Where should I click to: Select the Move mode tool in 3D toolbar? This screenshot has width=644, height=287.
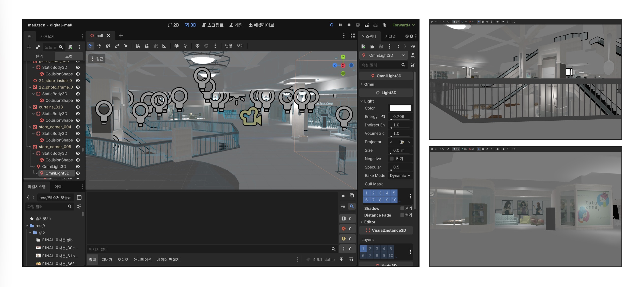point(99,46)
